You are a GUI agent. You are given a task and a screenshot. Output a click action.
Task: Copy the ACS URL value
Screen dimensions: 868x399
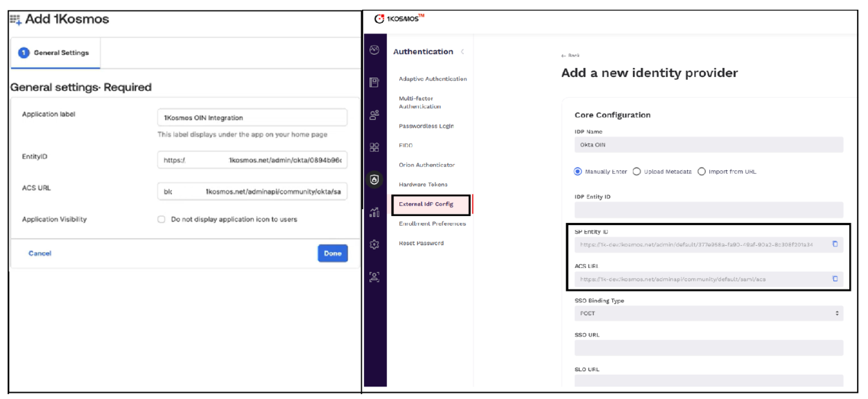coord(835,278)
